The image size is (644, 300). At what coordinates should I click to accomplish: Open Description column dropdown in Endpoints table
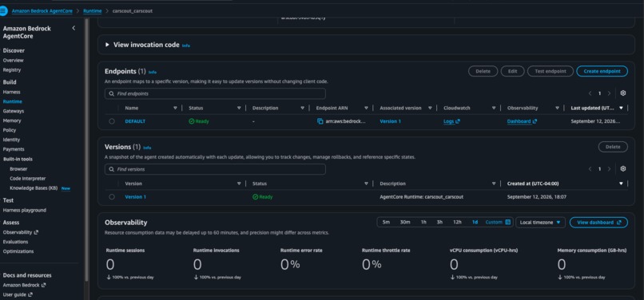[x=302, y=108]
